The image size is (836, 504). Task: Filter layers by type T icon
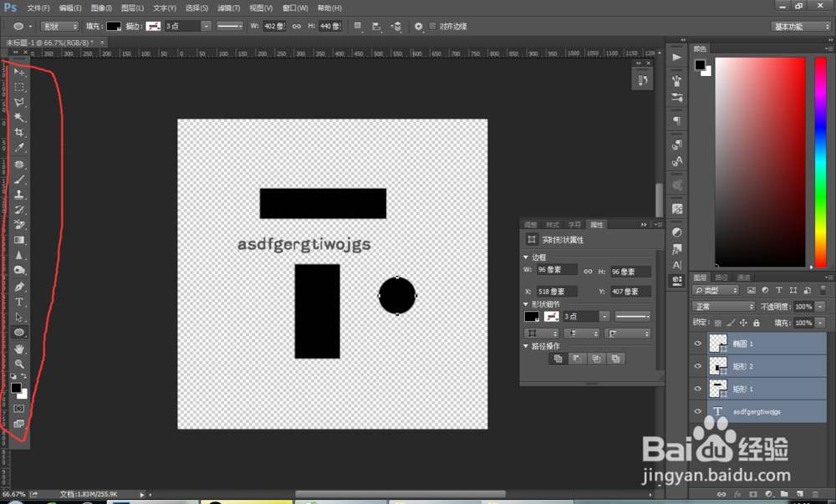pyautogui.click(x=779, y=290)
